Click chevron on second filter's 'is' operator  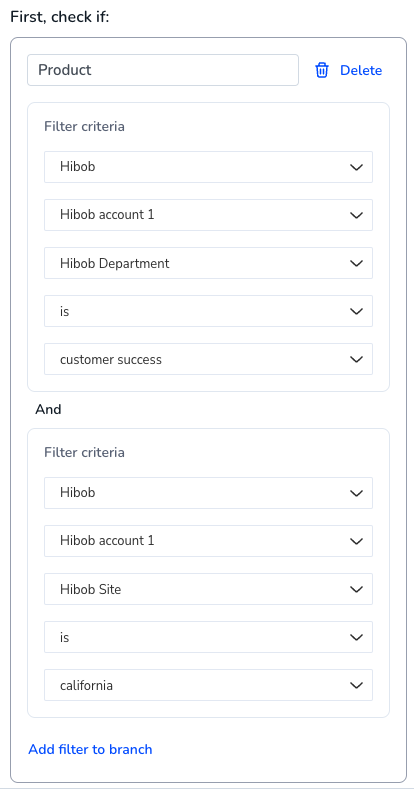click(x=356, y=637)
